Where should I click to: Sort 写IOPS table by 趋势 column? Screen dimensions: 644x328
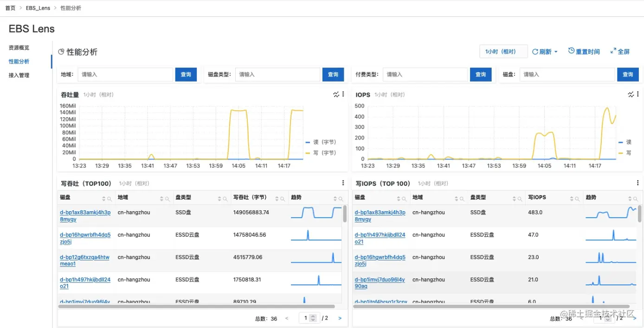coord(630,199)
